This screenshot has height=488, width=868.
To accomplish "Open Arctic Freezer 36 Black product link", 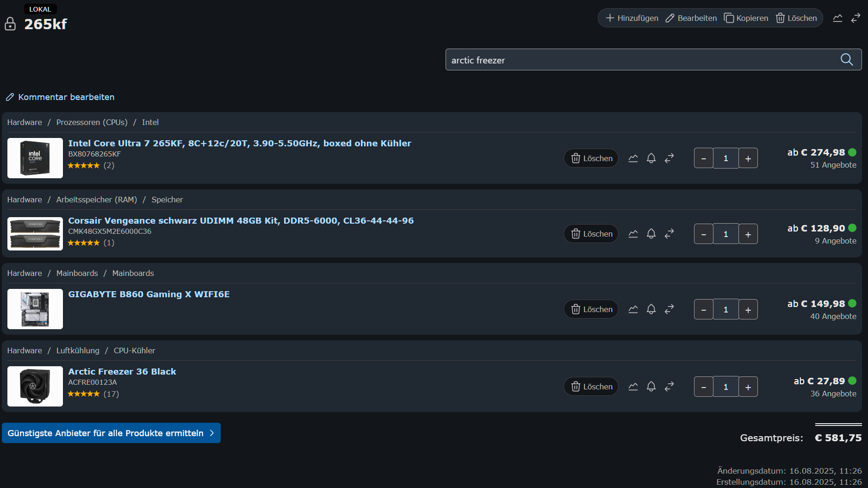I will click(x=122, y=371).
